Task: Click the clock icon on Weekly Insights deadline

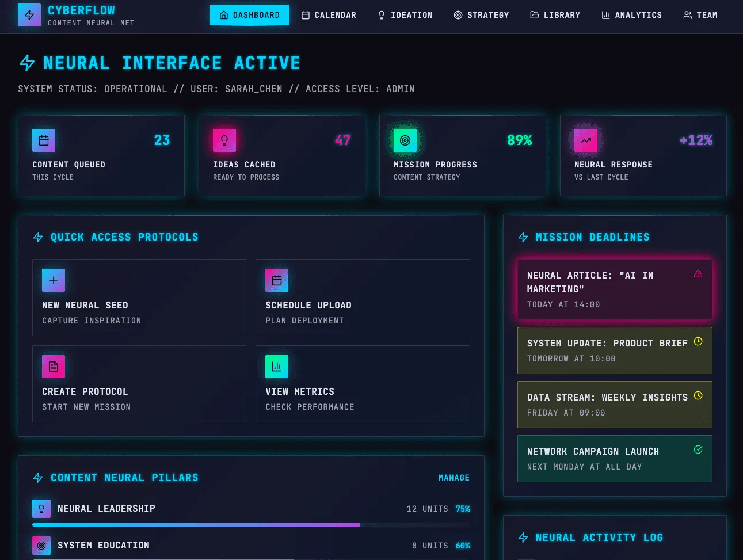Action: pyautogui.click(x=698, y=395)
